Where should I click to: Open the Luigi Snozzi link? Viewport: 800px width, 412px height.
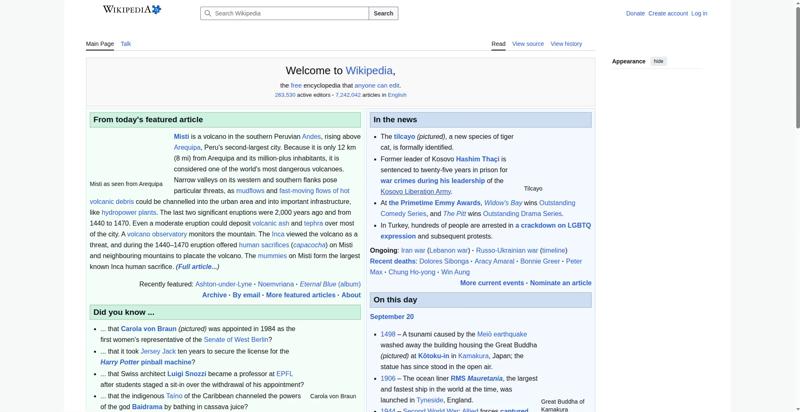(187, 374)
